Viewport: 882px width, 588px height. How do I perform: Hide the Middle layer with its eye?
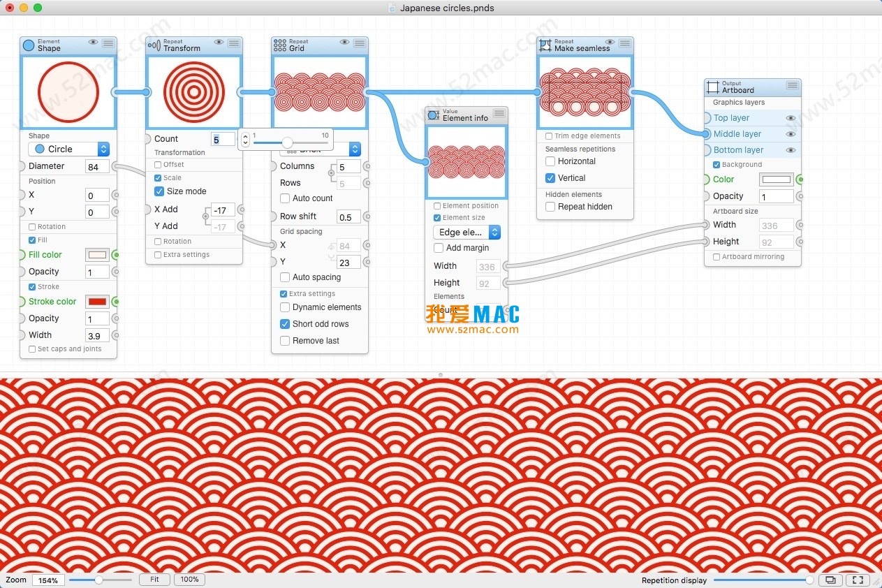(791, 134)
